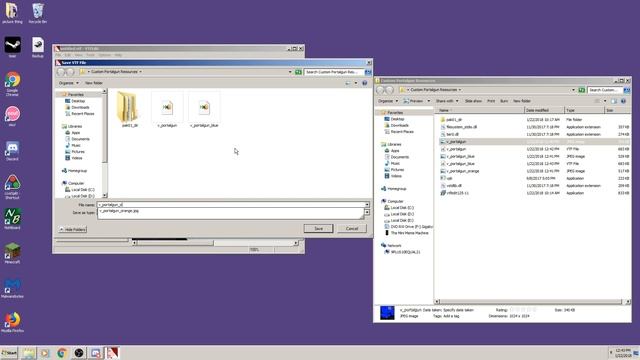The image size is (640, 360).
Task: Open Malwarebytes desktop shortcut
Action: click(x=12, y=288)
